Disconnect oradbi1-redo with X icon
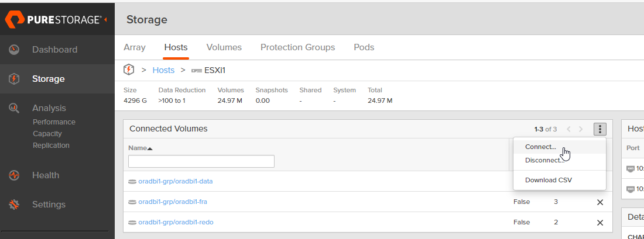 [x=600, y=223]
